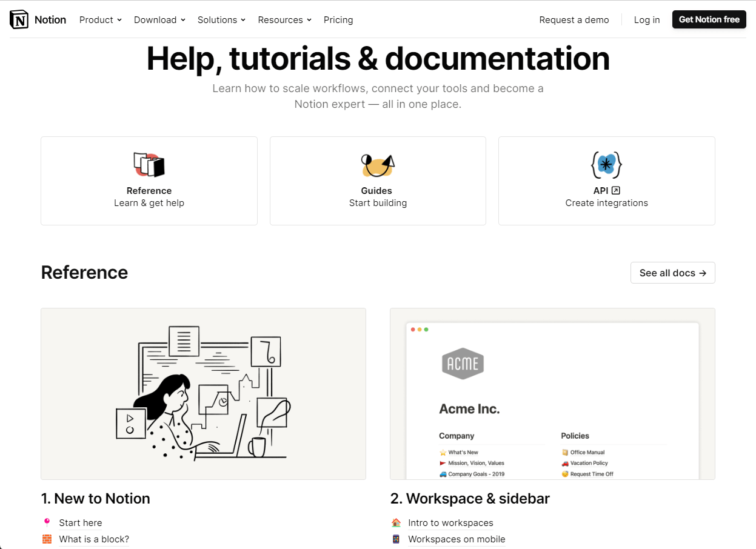Click Request a demo
The height and width of the screenshot is (549, 756).
point(574,19)
